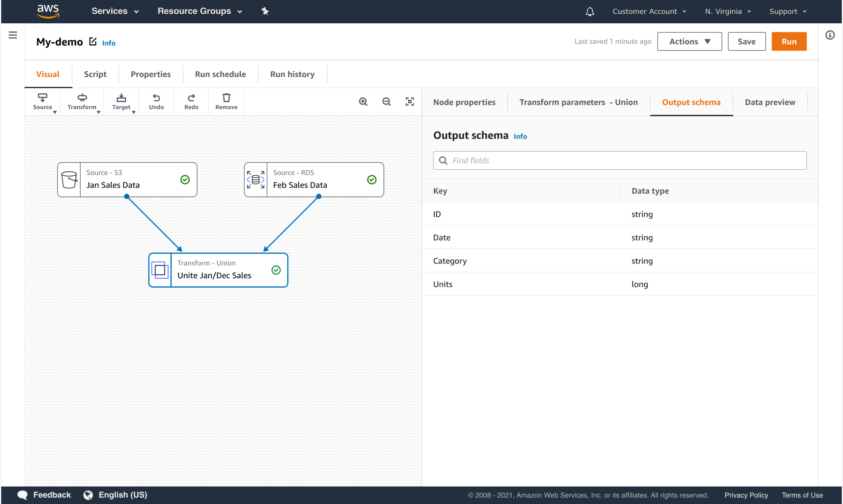
Task: Fit the graph to view
Action: tap(410, 102)
